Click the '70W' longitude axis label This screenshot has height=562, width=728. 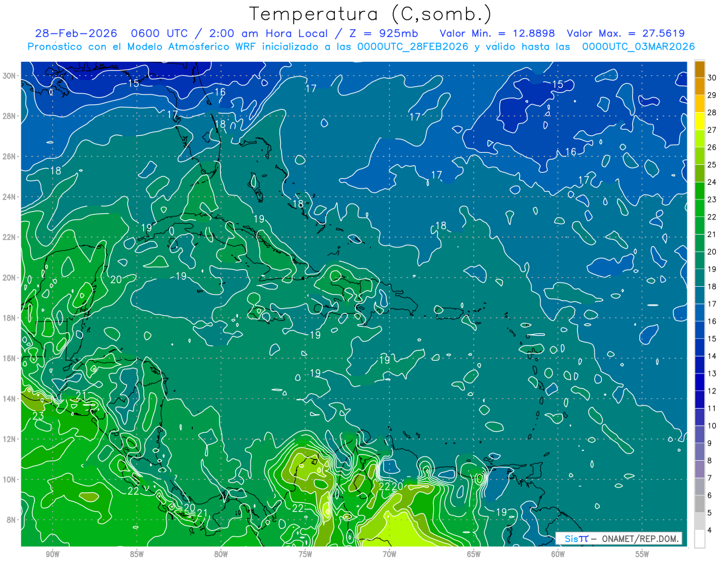tap(389, 555)
